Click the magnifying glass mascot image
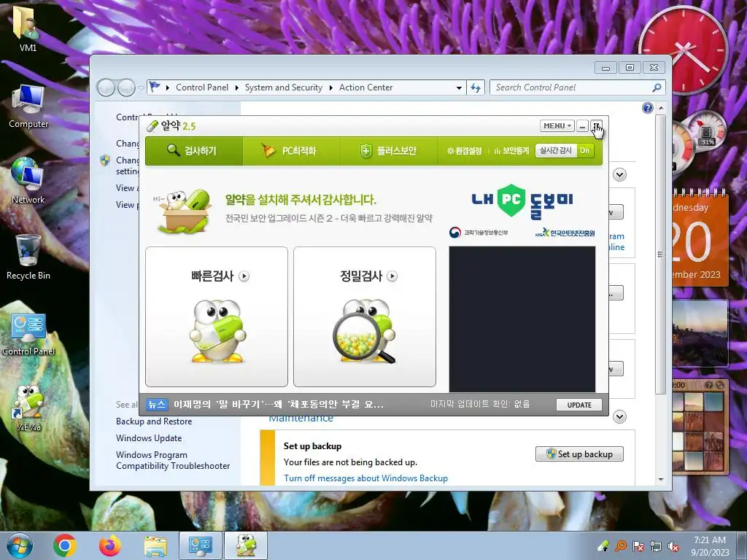The width and height of the screenshot is (747, 560). coord(365,332)
